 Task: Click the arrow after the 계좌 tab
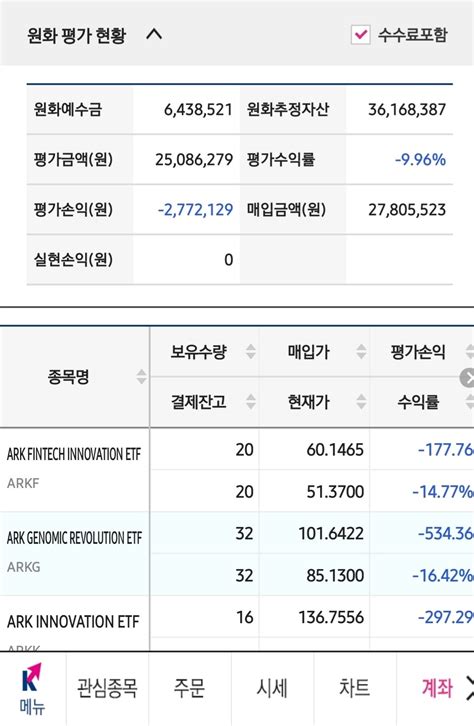click(468, 688)
